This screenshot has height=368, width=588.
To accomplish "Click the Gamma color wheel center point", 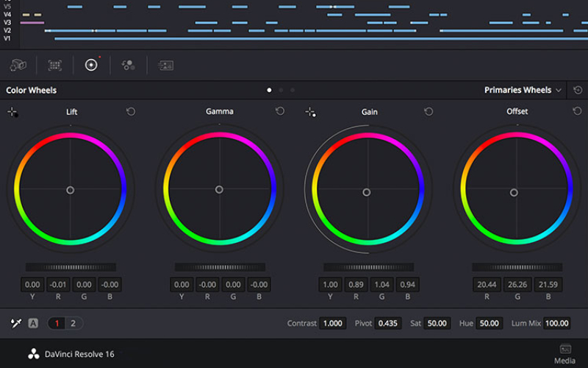I will pyautogui.click(x=219, y=190).
